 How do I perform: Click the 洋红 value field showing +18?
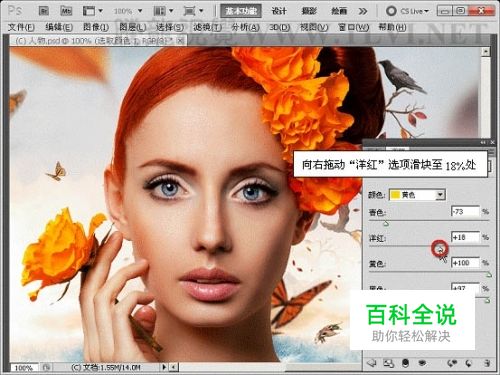(x=465, y=237)
